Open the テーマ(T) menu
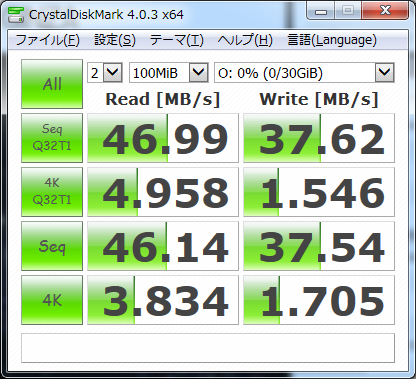Screen dimensions: 416x379 177,40
